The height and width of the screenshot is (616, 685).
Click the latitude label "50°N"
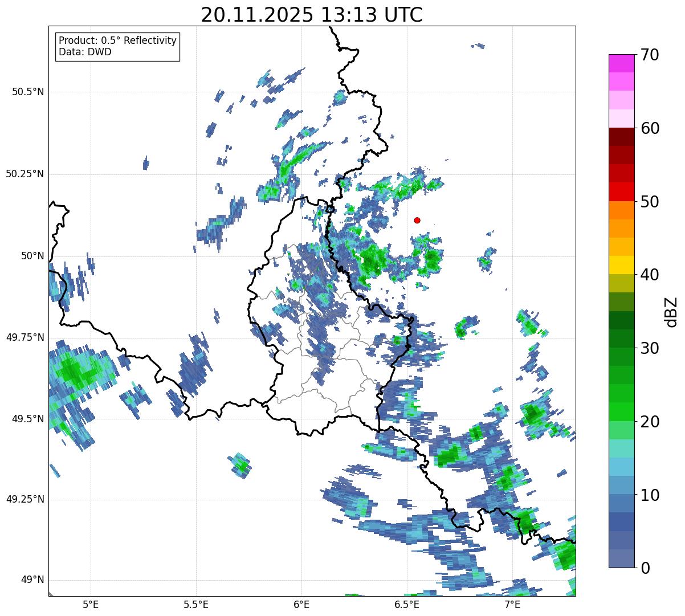(x=33, y=256)
